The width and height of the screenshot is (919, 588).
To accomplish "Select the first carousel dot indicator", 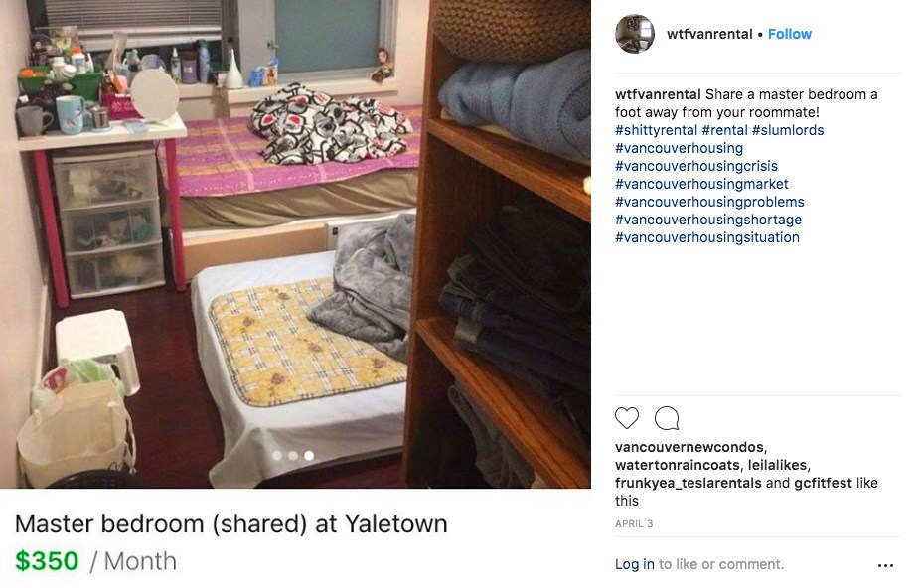I will (277, 455).
